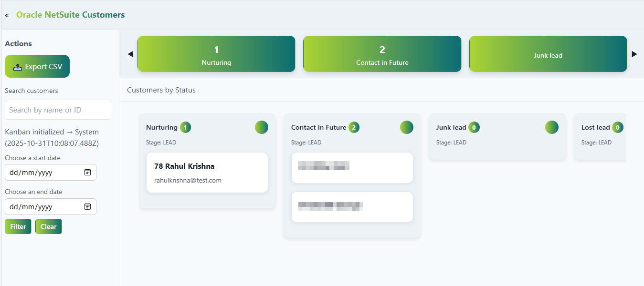Select the Junk lead status card at the top
This screenshot has height=286, width=644.
pyautogui.click(x=548, y=54)
